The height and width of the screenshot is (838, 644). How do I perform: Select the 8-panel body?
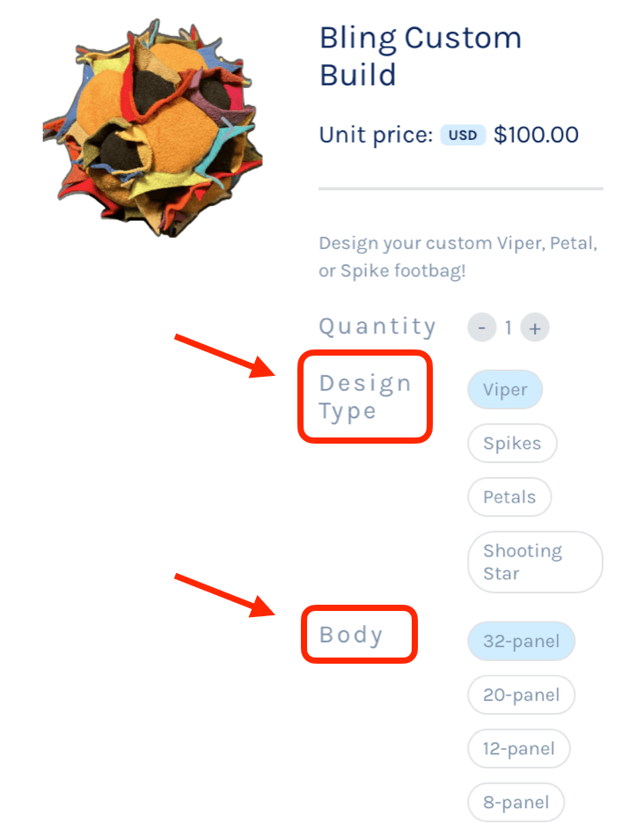click(x=516, y=803)
